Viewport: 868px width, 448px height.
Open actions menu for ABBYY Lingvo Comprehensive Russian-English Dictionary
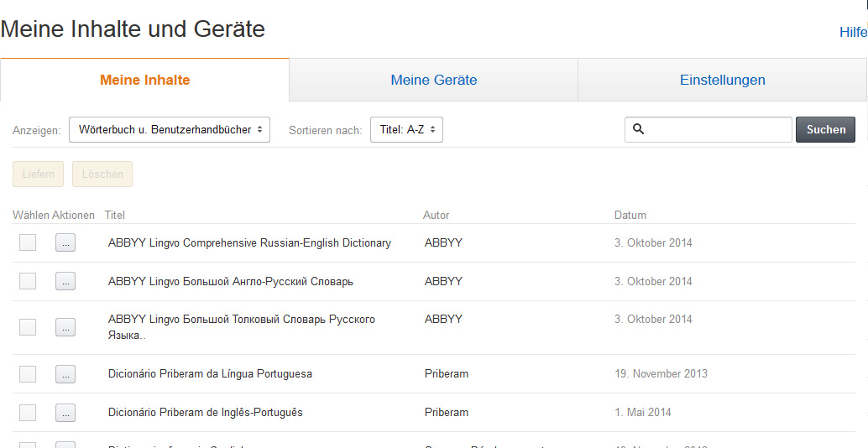coord(65,242)
